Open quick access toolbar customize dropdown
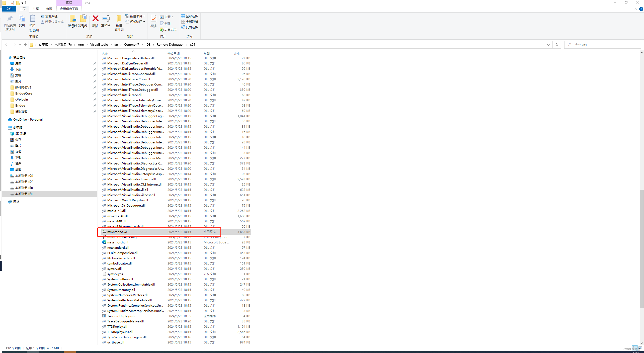The height and width of the screenshot is (353, 644). click(x=22, y=3)
